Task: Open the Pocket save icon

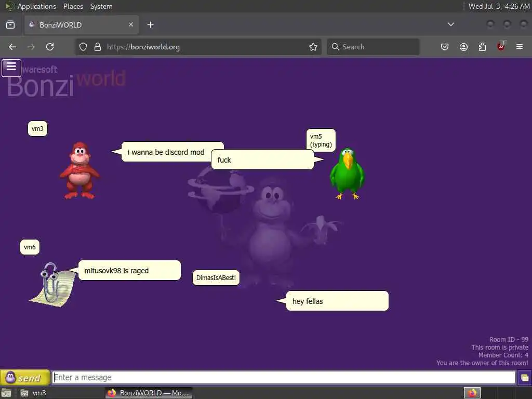Action: [445, 47]
